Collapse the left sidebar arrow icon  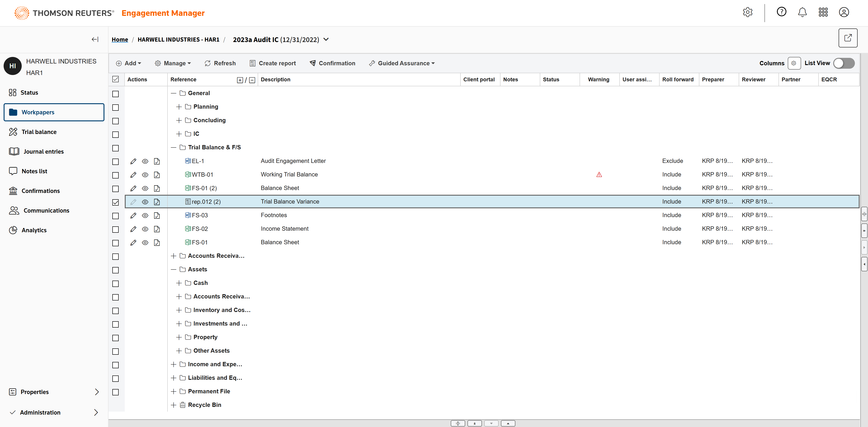pyautogui.click(x=95, y=39)
